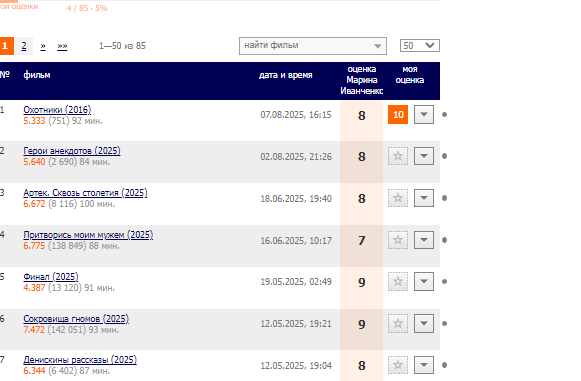The height and width of the screenshot is (381, 581).
Task: Go to page 2
Action: click(x=24, y=46)
